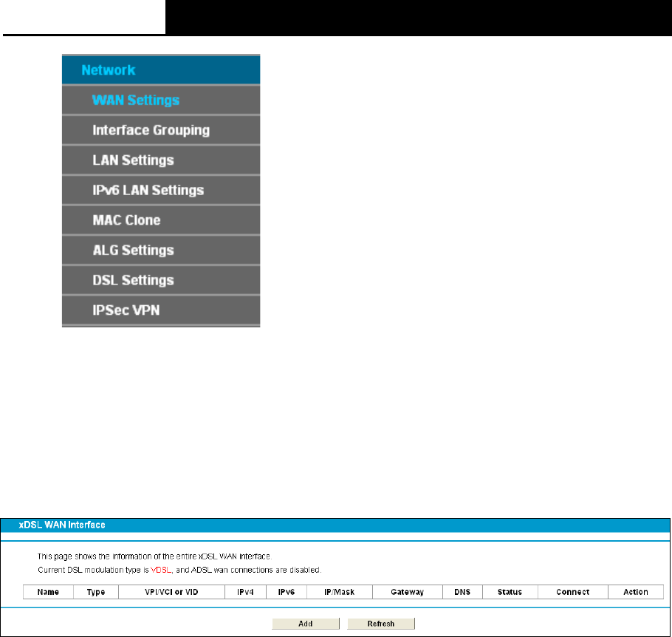
Task: Open ALG Settings
Action: [x=161, y=250]
